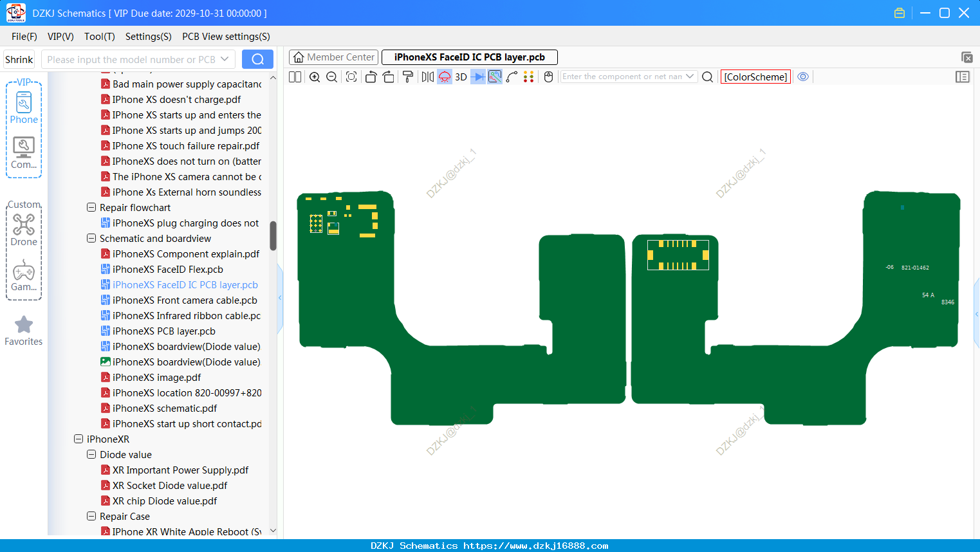Open the Settings menu
The height and width of the screenshot is (552, 980).
(149, 37)
